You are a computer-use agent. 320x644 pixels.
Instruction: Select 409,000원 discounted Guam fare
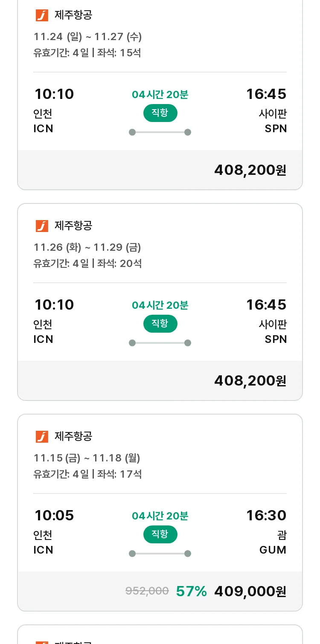250,591
